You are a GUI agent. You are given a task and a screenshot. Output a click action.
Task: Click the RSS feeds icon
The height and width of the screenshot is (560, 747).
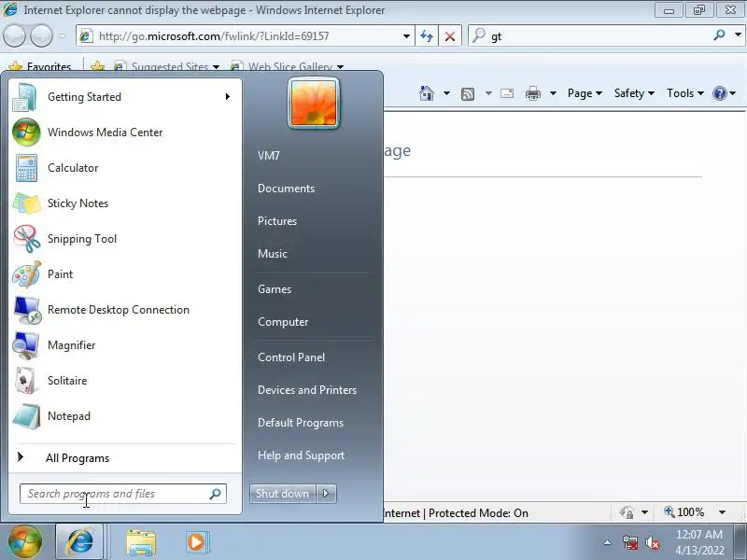coord(468,94)
